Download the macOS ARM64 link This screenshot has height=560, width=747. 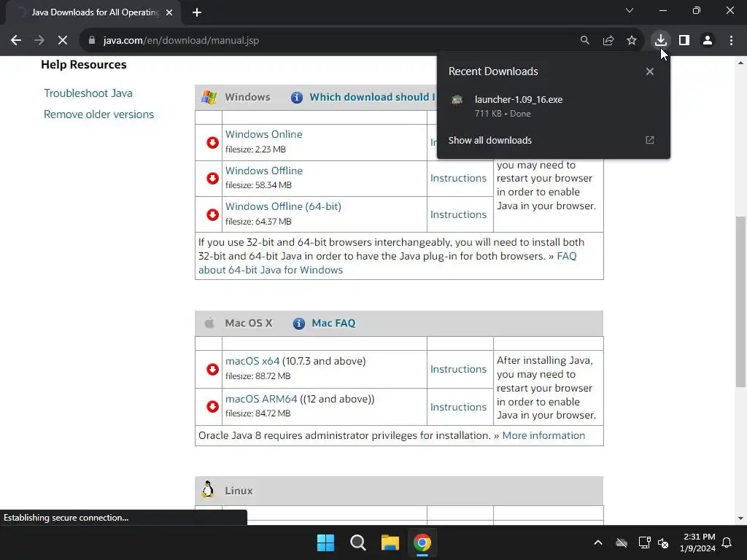[x=261, y=399]
